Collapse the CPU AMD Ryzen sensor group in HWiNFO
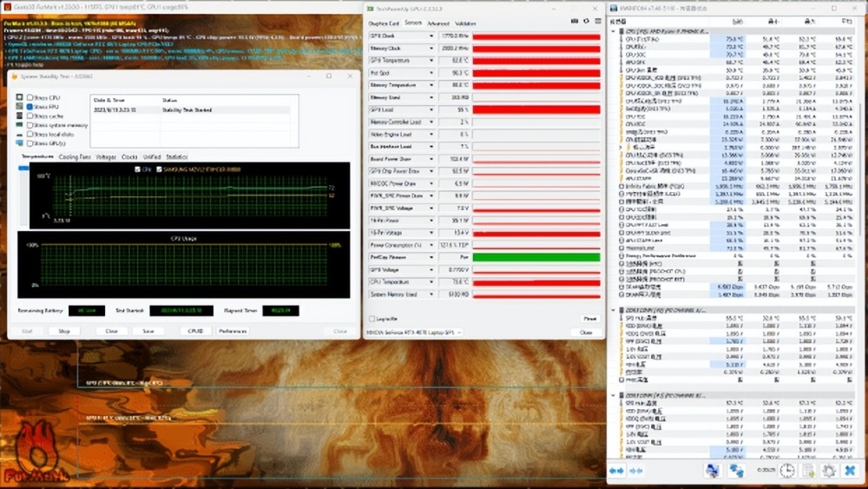 coord(613,31)
